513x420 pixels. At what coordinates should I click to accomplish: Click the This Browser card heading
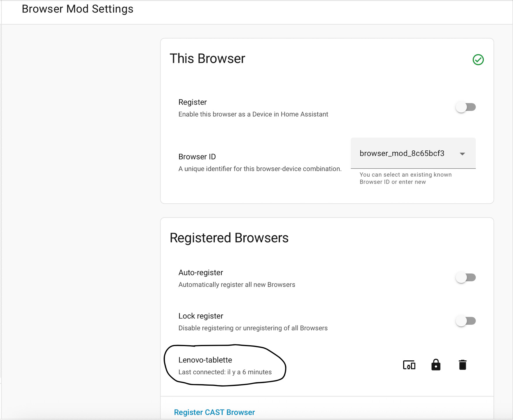click(207, 58)
